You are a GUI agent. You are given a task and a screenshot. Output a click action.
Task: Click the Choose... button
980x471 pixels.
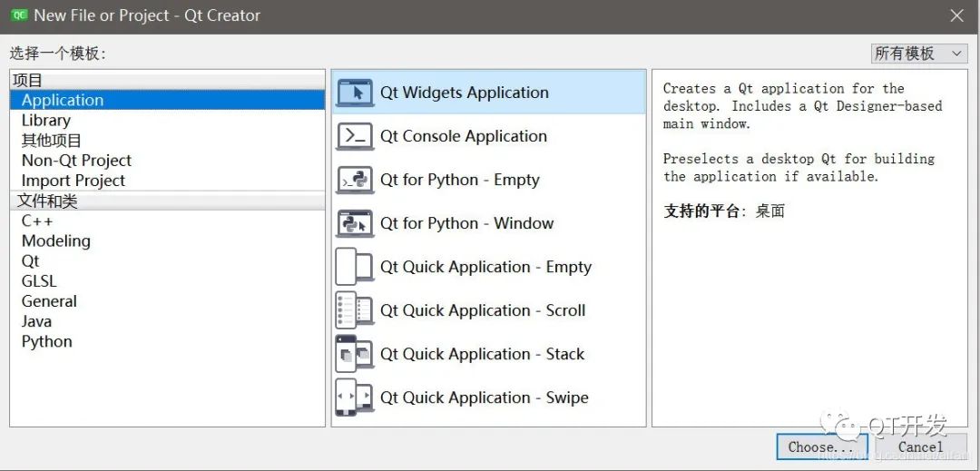(820, 447)
